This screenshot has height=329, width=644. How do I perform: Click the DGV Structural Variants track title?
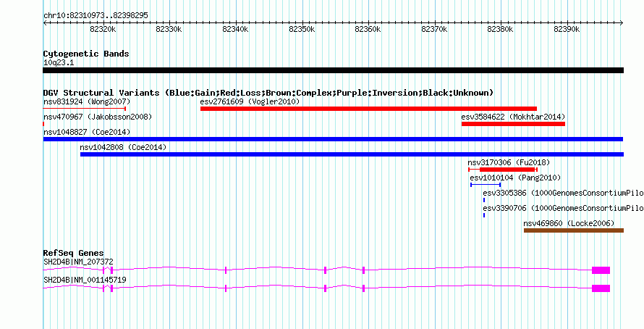point(268,93)
